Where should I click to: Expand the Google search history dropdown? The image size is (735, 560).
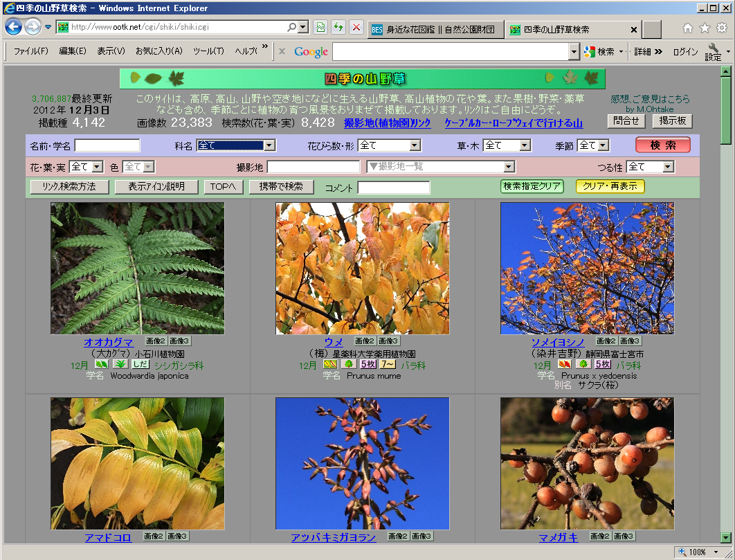pyautogui.click(x=574, y=52)
